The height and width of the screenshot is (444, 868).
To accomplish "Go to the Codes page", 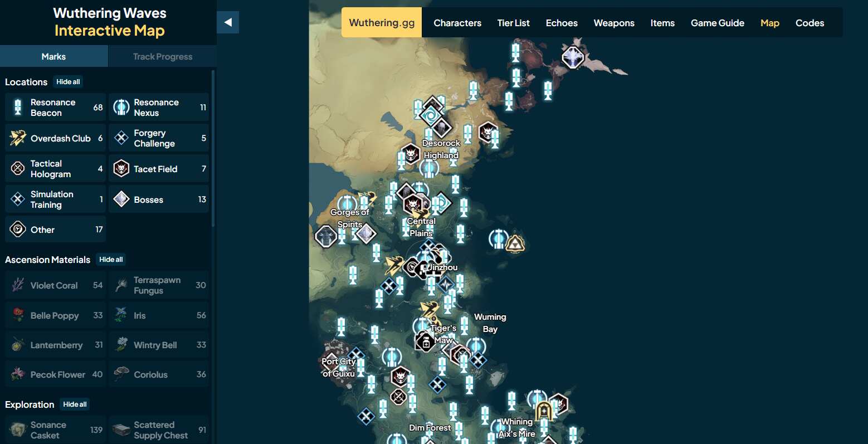I will click(810, 23).
